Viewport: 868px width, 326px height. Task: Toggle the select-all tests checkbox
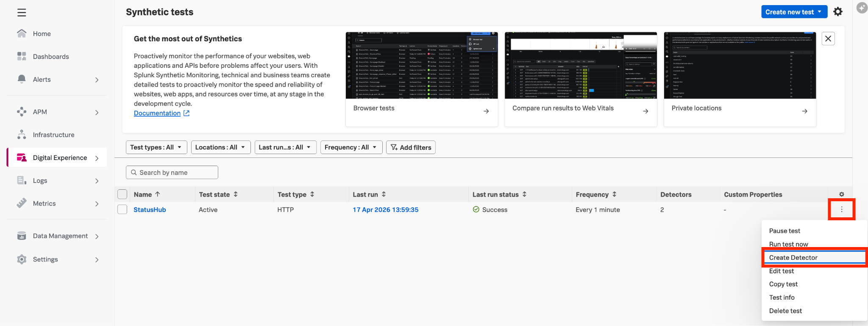click(x=122, y=194)
